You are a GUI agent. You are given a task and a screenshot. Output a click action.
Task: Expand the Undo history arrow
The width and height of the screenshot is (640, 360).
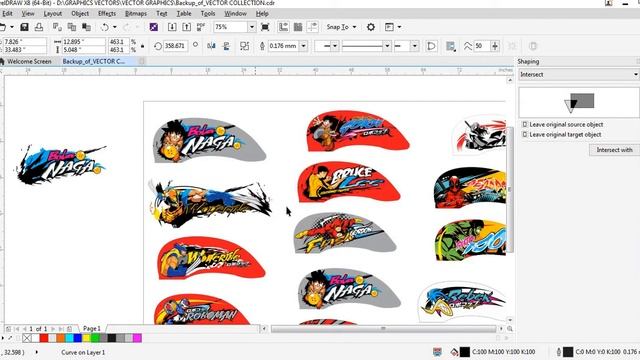pos(115,27)
